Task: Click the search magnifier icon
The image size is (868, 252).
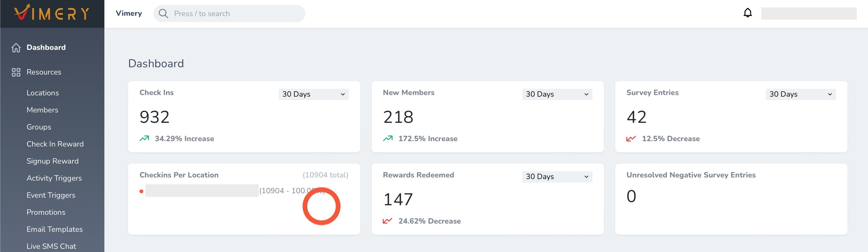Action: pyautogui.click(x=164, y=14)
